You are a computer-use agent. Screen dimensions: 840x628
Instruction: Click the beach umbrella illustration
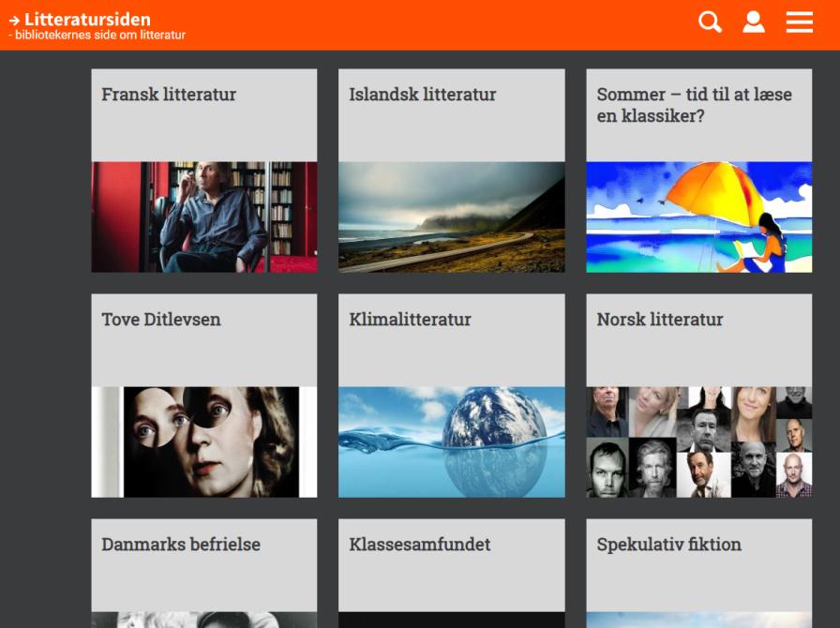698,217
